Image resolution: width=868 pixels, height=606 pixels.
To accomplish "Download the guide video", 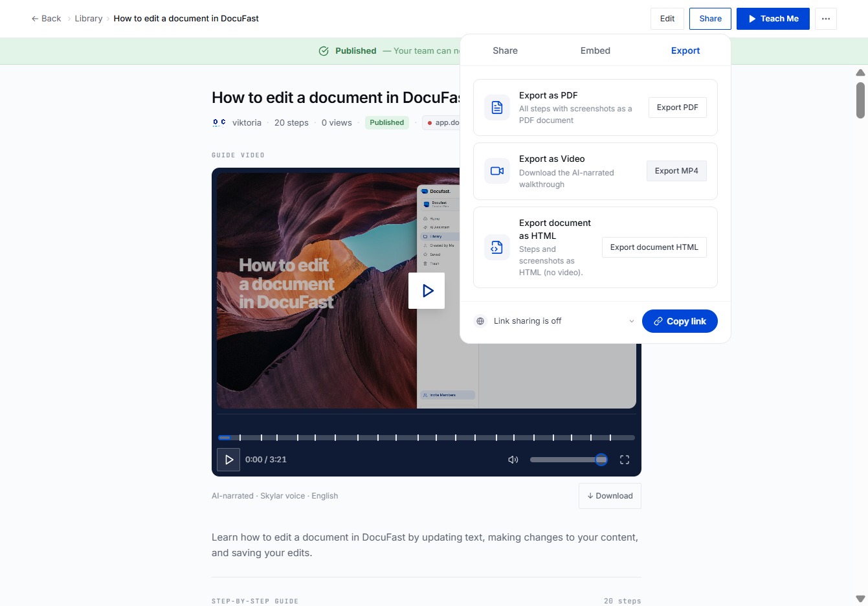I will pos(610,496).
